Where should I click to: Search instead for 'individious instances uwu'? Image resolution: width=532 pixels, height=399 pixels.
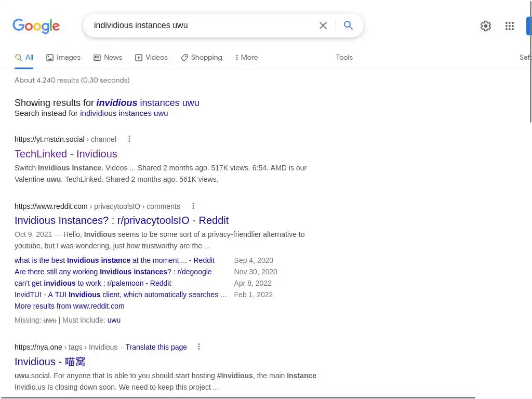pos(124,113)
